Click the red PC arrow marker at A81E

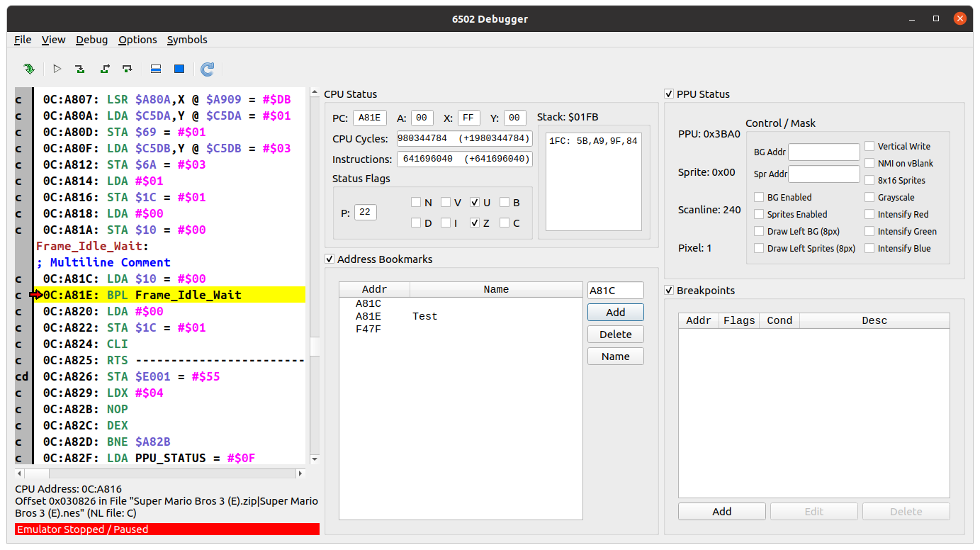[x=36, y=295]
